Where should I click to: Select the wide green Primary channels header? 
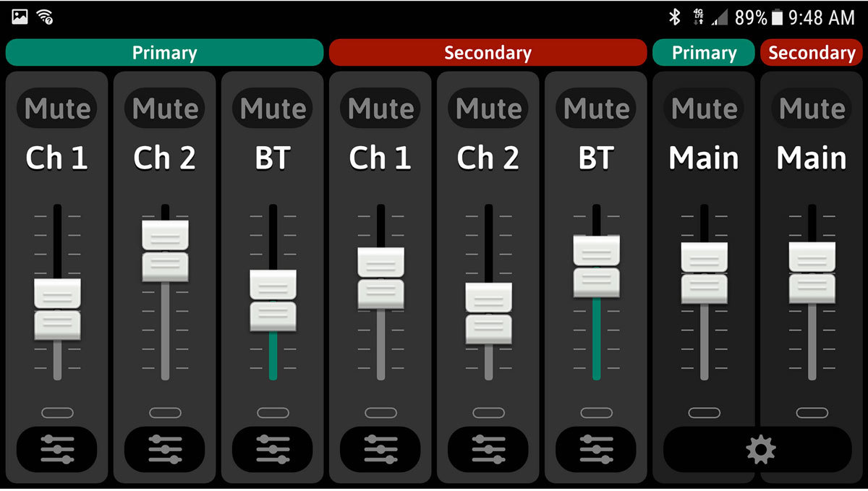(164, 53)
